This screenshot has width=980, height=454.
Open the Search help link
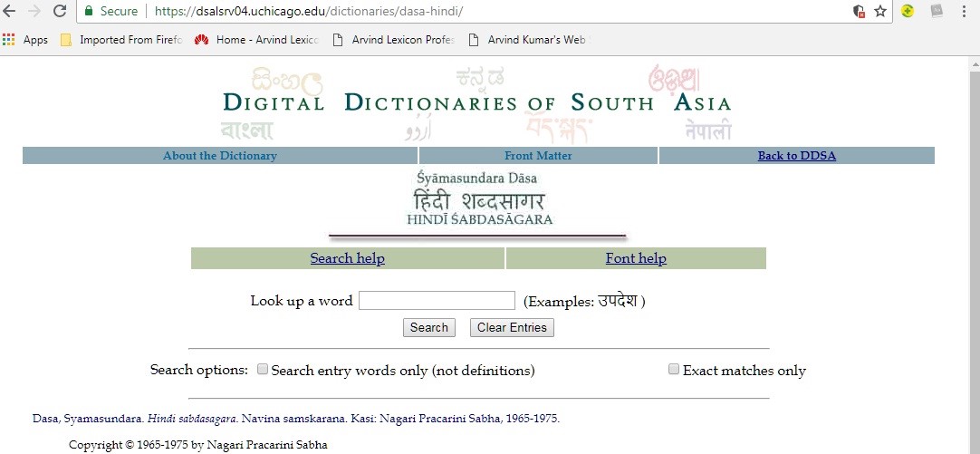(x=348, y=258)
